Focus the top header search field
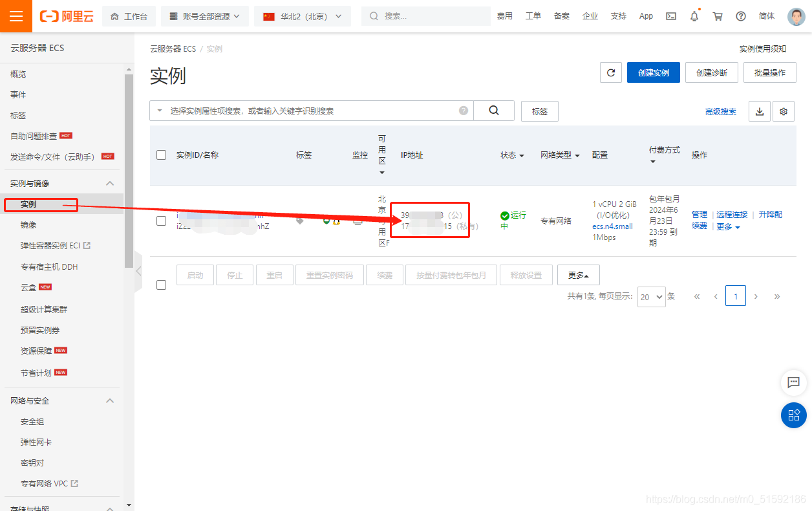Viewport: 812px width, 511px height. tap(426, 16)
